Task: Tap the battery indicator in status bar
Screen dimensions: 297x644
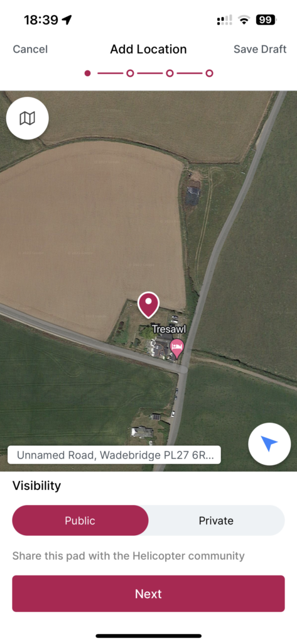Action: pyautogui.click(x=266, y=19)
